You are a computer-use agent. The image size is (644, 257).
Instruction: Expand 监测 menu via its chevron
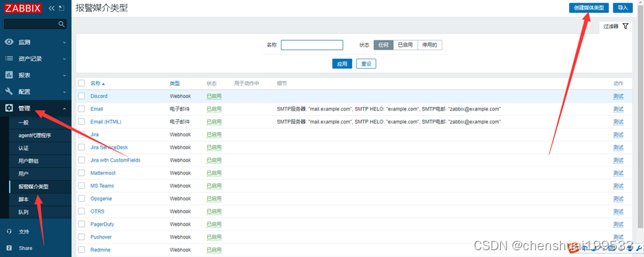coord(64,42)
